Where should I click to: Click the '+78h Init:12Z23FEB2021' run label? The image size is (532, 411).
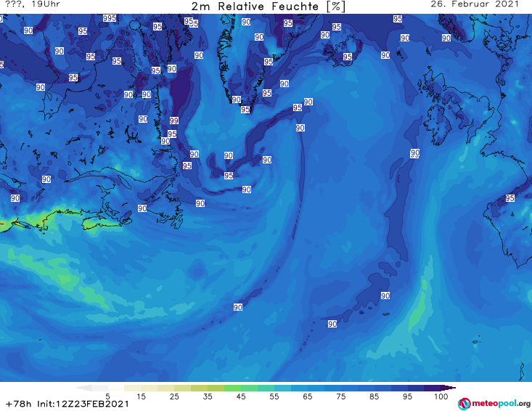point(67,404)
